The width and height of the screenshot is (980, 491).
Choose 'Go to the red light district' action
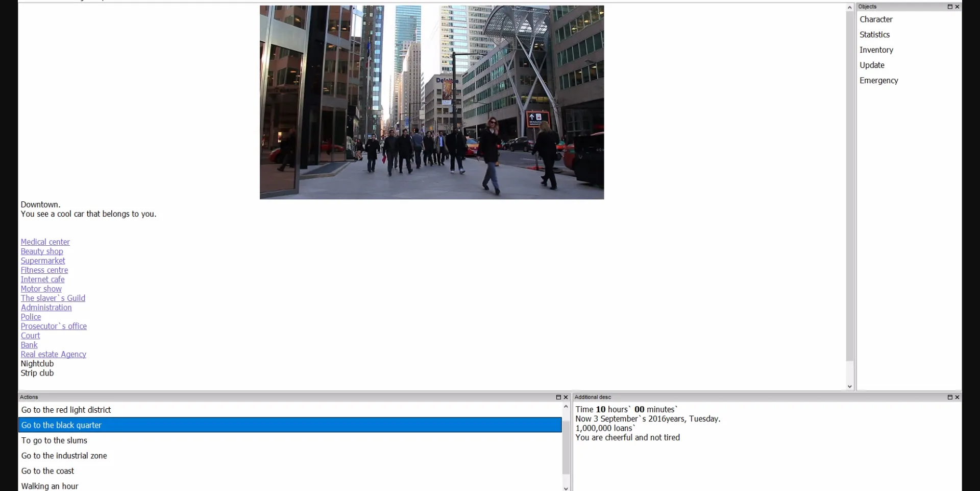click(66, 410)
